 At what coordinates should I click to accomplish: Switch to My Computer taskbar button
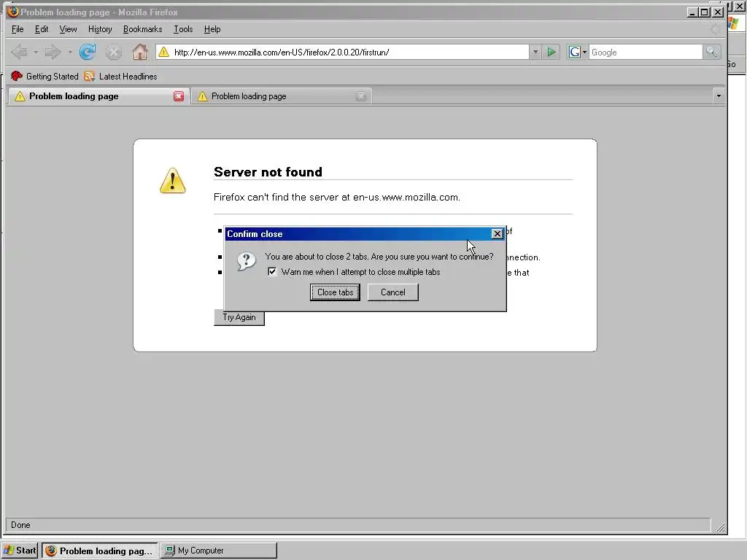[x=219, y=551]
